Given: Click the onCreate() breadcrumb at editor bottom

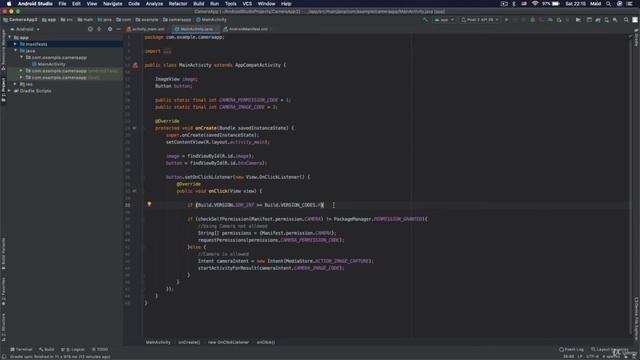Looking at the screenshot, I should (x=189, y=342).
